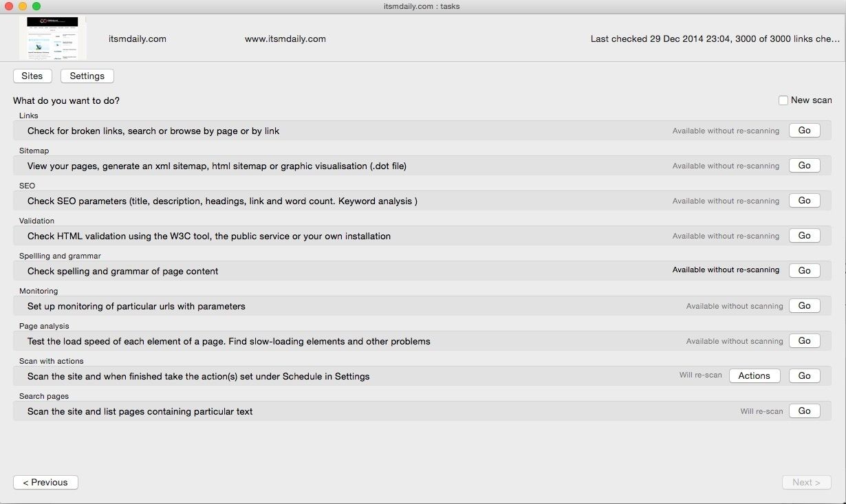Open Monitoring setup with Go
846x504 pixels.
click(804, 306)
